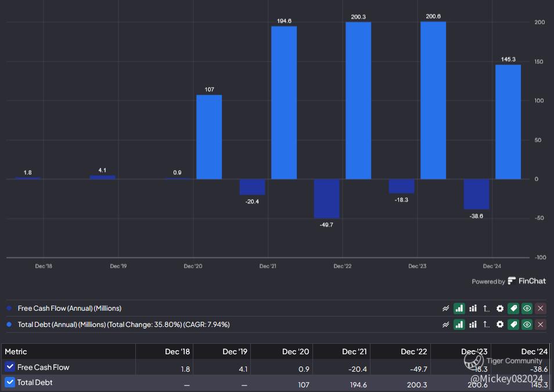Click the axis arrow icon for Total Debt
Viewport: 554px width, 392px height.
coord(486,325)
